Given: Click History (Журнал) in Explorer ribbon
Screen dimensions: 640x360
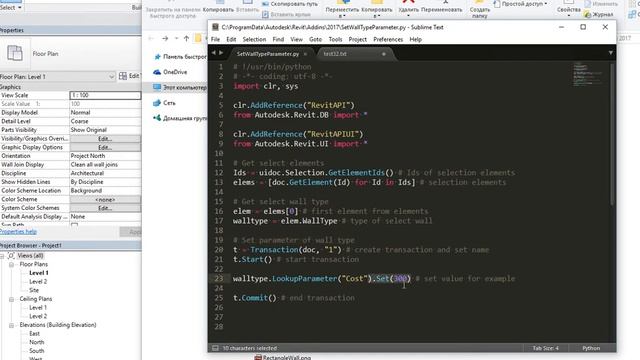Looking at the screenshot, I should (599, 14).
